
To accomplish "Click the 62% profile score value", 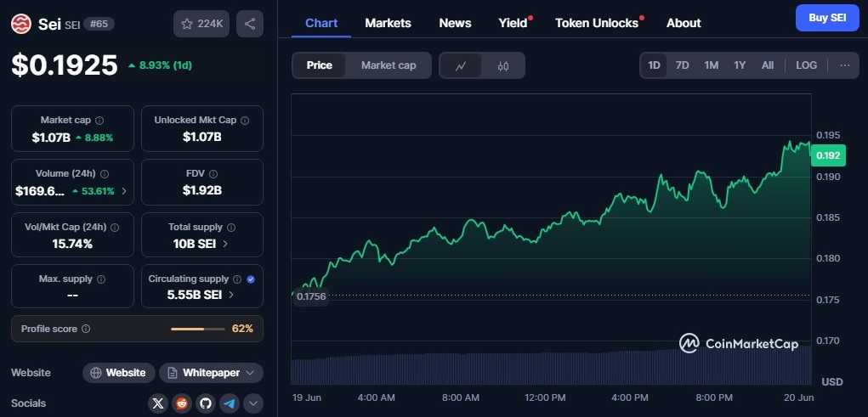I will point(242,329).
